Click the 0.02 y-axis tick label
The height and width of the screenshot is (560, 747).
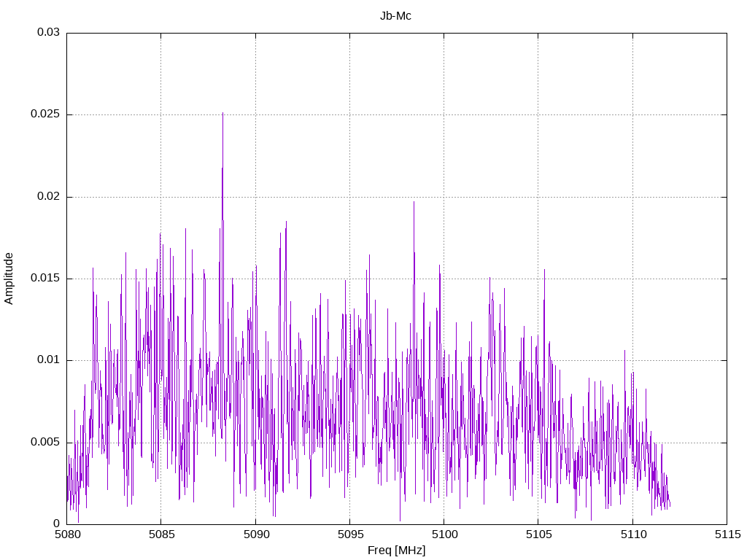[49, 196]
